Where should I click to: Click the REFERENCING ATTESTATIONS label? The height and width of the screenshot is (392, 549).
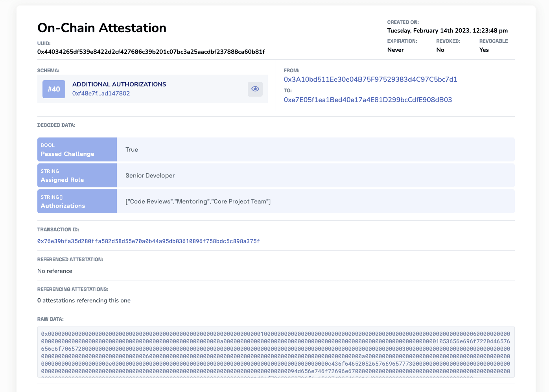(73, 289)
